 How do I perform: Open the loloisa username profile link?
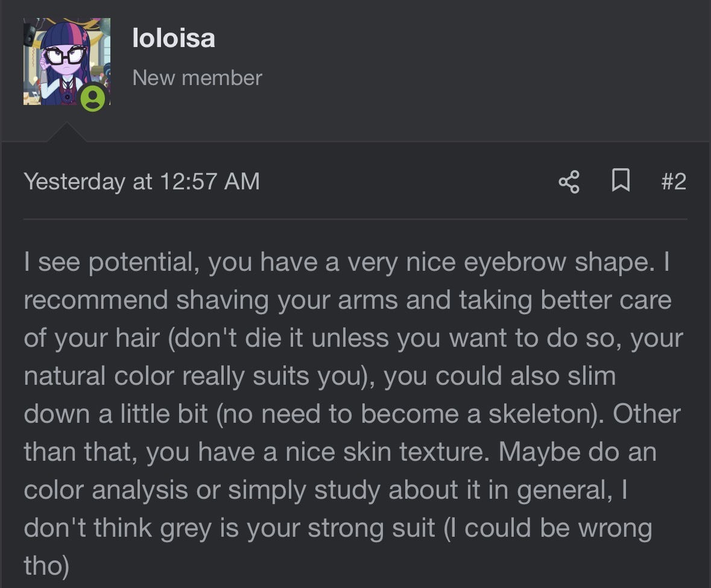pos(173,39)
